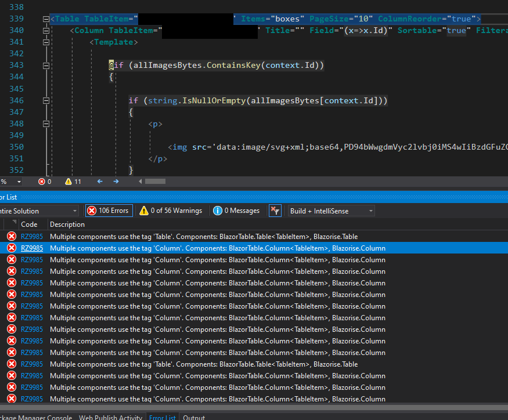
Task: Toggle the 106 Errors filter button
Action: [109, 211]
